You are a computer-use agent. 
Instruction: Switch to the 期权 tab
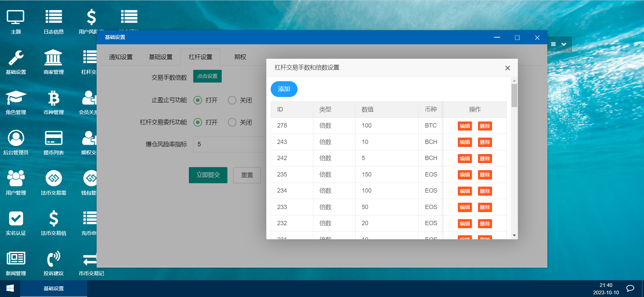[x=240, y=57]
